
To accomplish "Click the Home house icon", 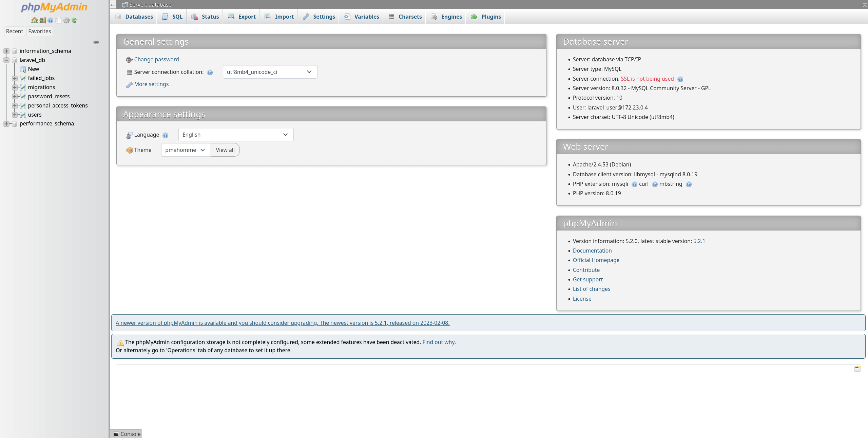I will click(34, 20).
